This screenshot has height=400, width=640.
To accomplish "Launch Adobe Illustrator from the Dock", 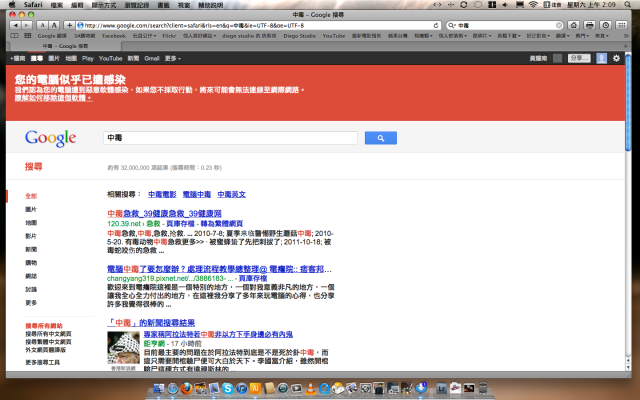I will click(x=256, y=388).
